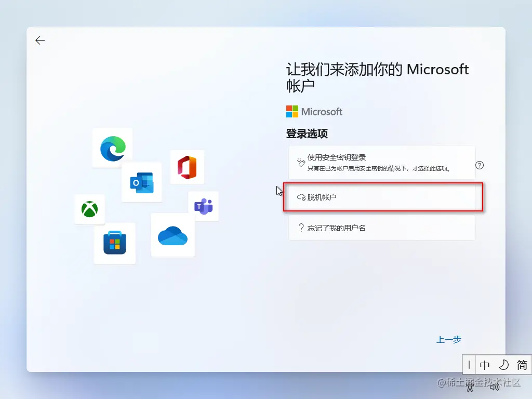
Task: Click the 上一步 link
Action: (x=448, y=340)
